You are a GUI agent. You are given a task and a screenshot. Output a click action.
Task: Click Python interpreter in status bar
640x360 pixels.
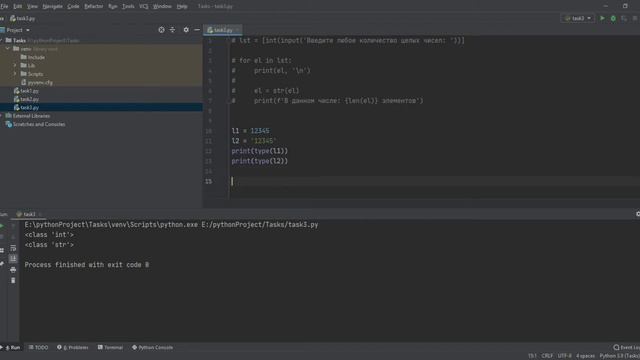click(619, 356)
